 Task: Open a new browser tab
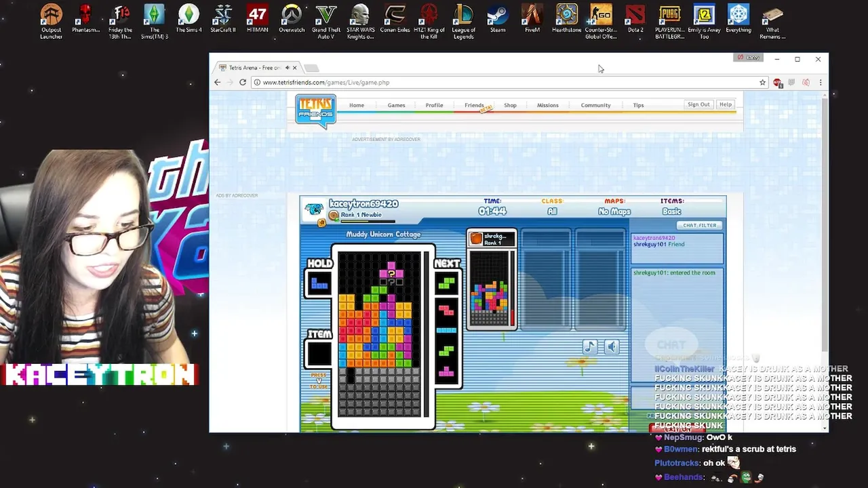coord(311,68)
